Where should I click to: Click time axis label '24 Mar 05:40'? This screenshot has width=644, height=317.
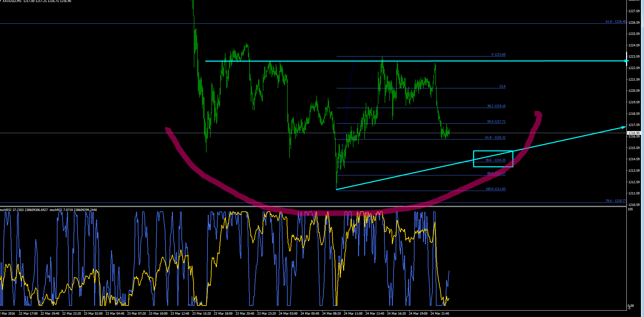click(310, 314)
